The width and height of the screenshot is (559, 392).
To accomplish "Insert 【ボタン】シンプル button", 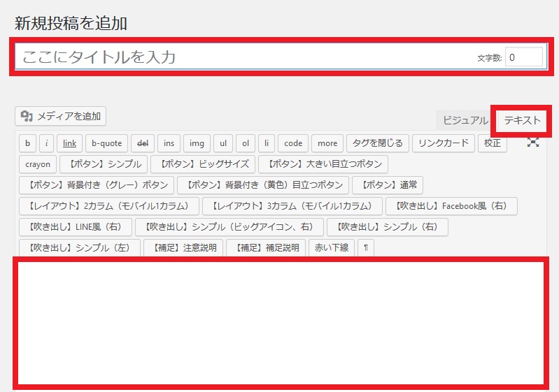I will 104,164.
